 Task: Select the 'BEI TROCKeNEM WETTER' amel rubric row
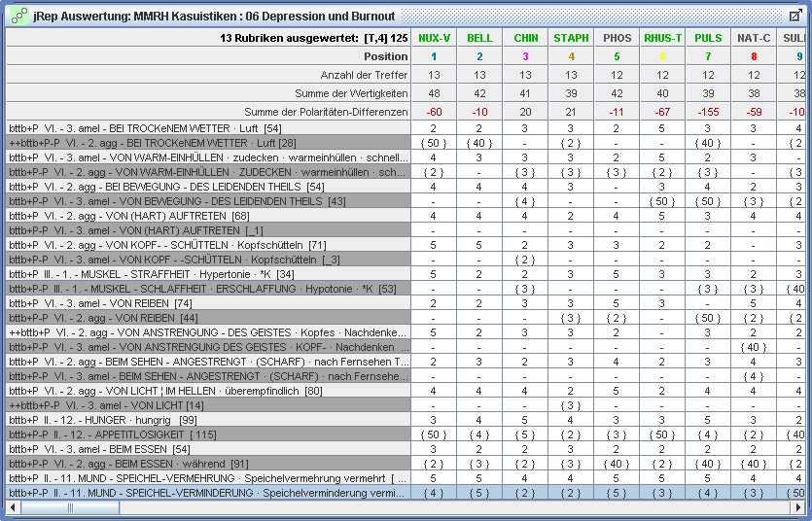(x=208, y=128)
